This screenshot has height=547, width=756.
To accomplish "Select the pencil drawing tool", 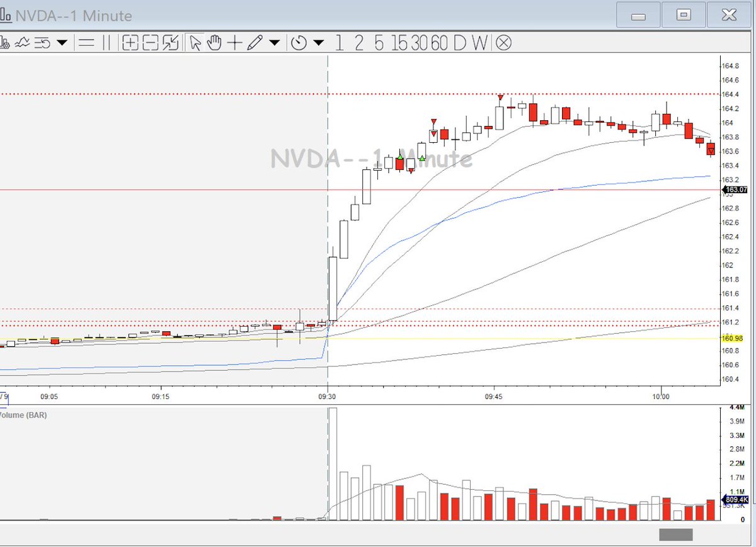I will pos(255,43).
